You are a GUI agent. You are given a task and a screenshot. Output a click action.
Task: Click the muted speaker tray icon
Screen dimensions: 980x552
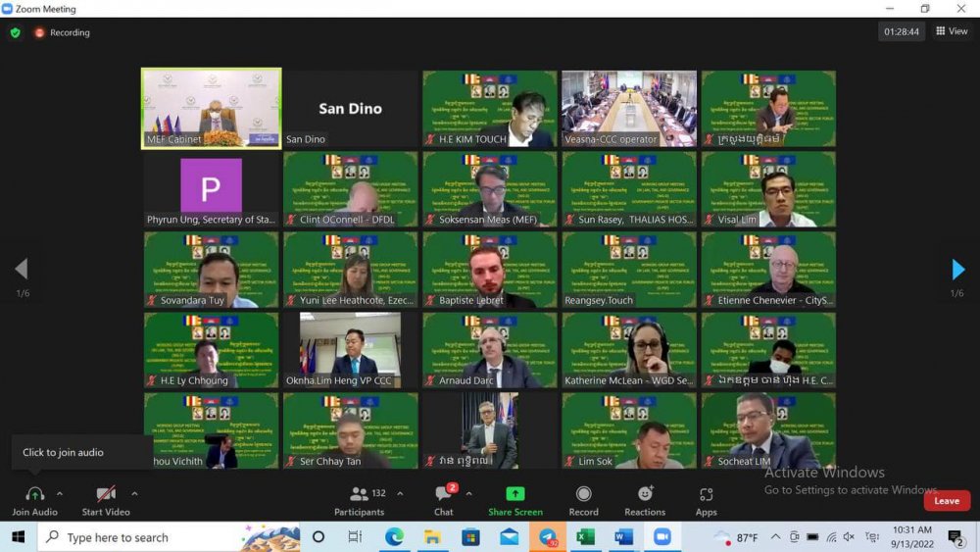coord(849,537)
